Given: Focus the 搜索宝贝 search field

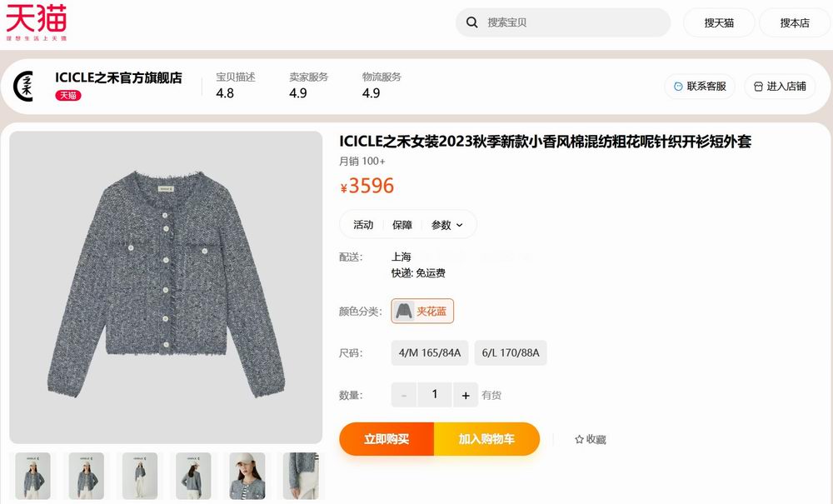Looking at the screenshot, I should click(575, 22).
